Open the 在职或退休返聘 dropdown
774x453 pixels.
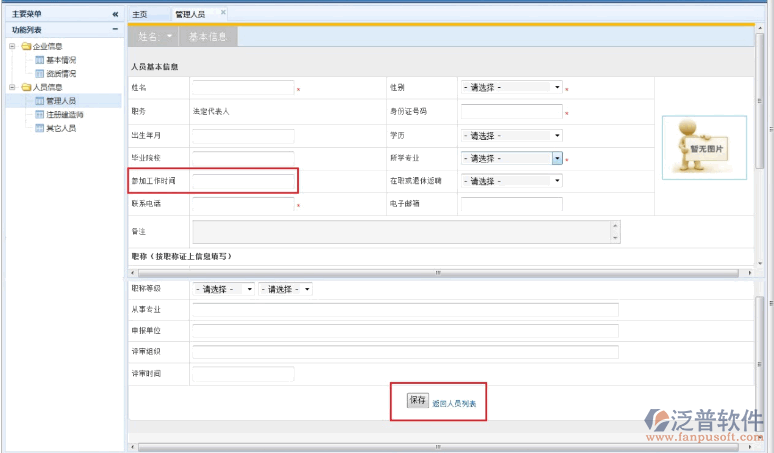pyautogui.click(x=511, y=181)
